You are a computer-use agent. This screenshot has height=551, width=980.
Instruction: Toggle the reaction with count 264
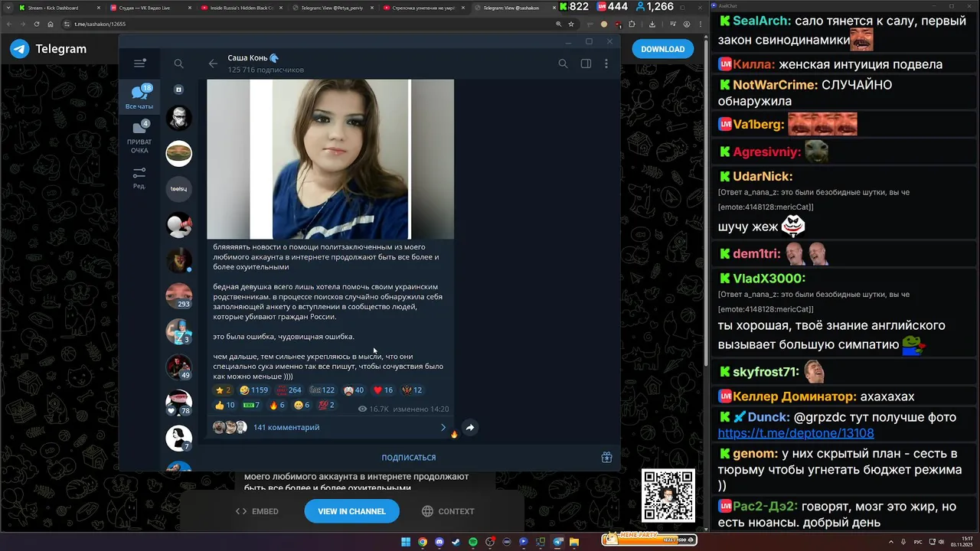[x=289, y=390]
